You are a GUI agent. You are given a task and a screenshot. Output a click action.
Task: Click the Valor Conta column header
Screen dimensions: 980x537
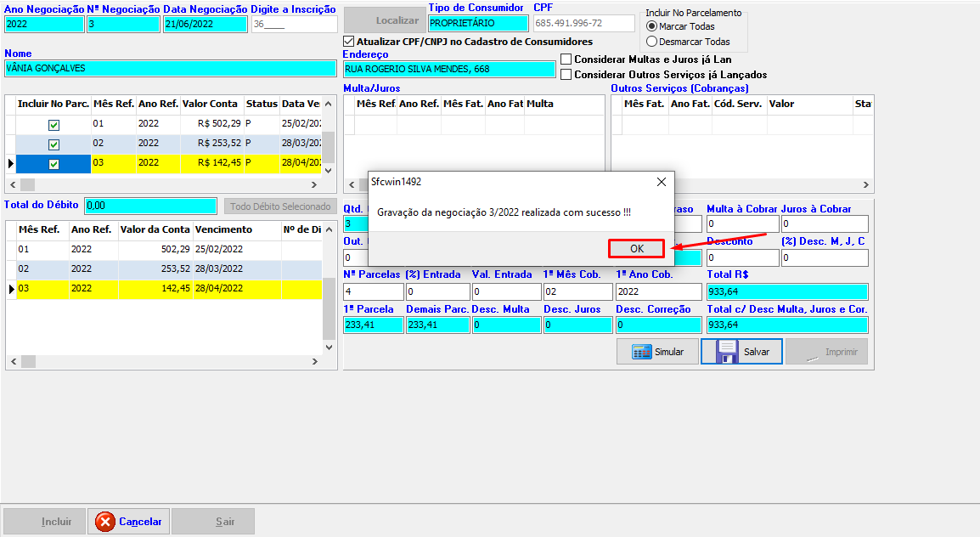(x=211, y=104)
